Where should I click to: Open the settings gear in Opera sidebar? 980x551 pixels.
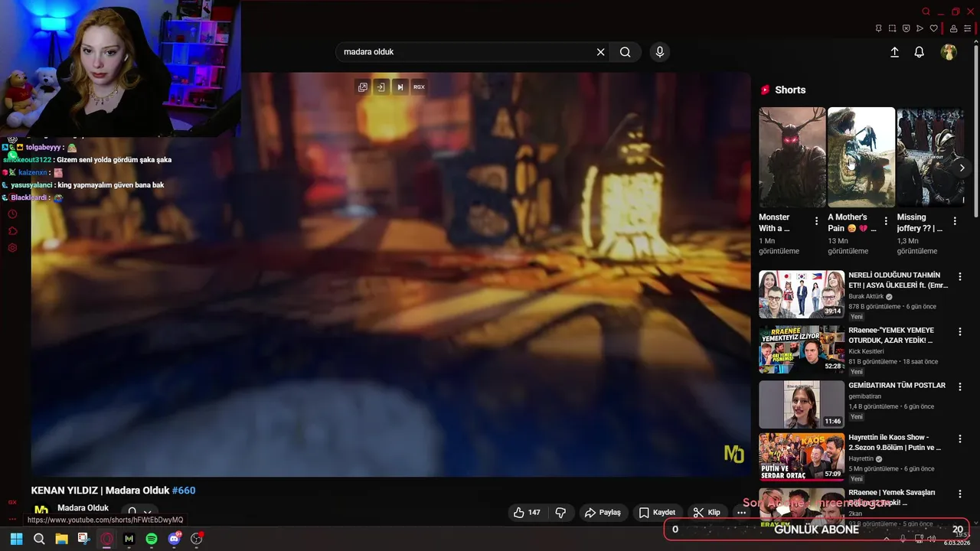pyautogui.click(x=12, y=248)
